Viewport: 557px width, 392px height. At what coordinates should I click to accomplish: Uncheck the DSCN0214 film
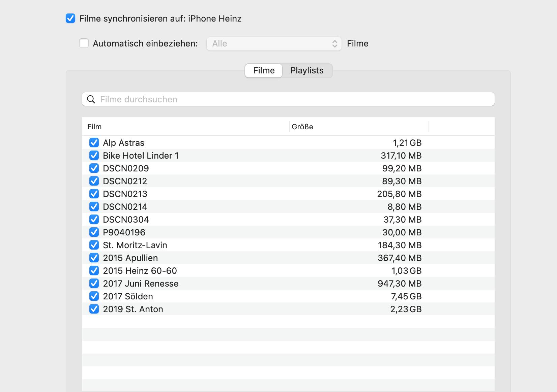click(x=94, y=207)
